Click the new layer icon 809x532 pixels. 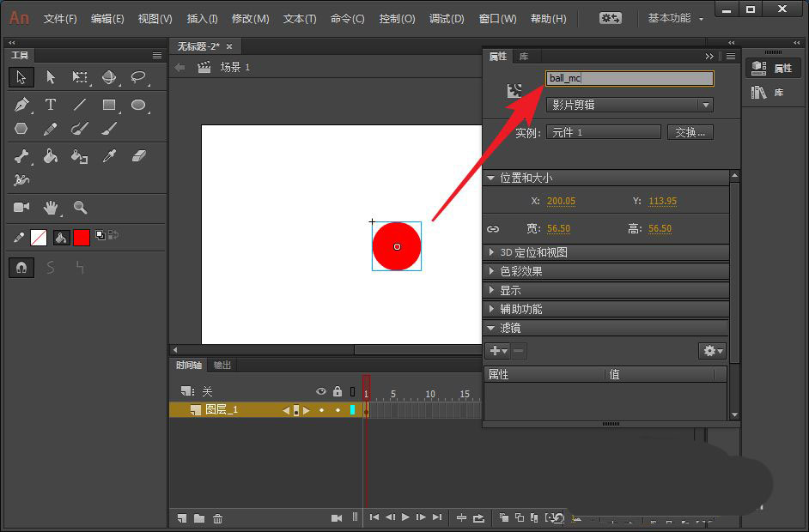[182, 518]
